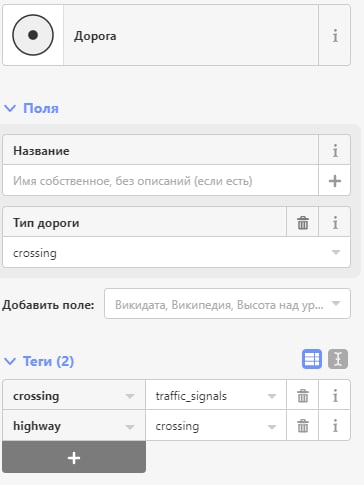
Task: Collapse the Поля section
Action: (31, 108)
